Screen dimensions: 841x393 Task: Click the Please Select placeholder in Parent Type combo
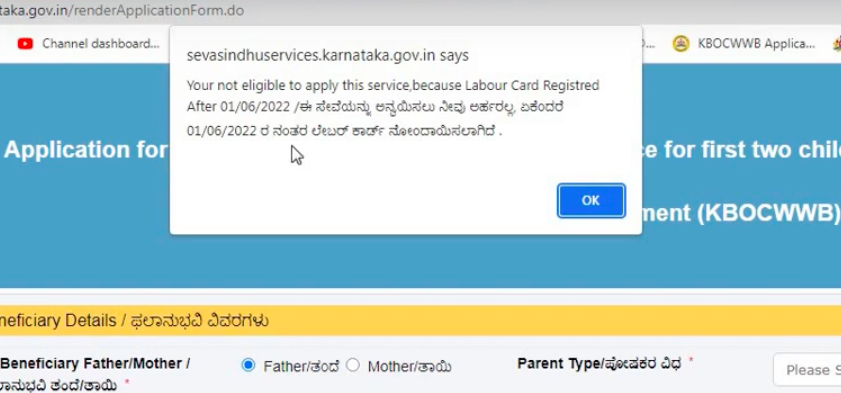[813, 370]
